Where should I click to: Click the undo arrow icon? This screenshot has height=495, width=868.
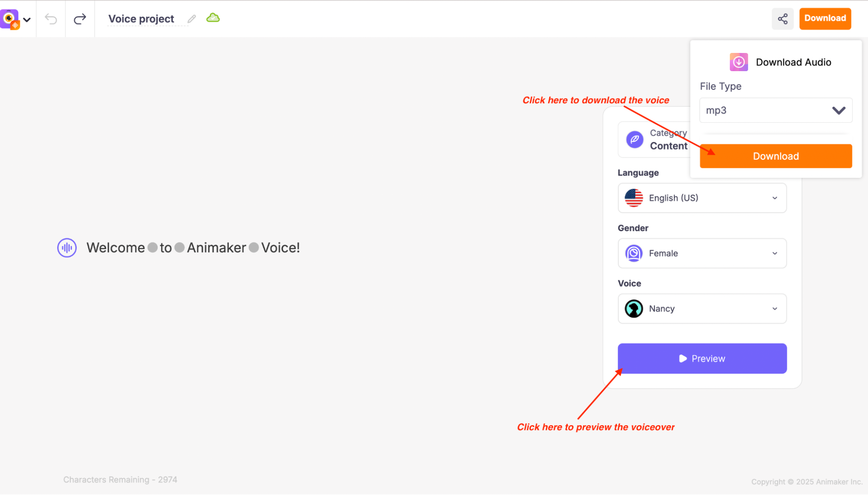pyautogui.click(x=51, y=19)
